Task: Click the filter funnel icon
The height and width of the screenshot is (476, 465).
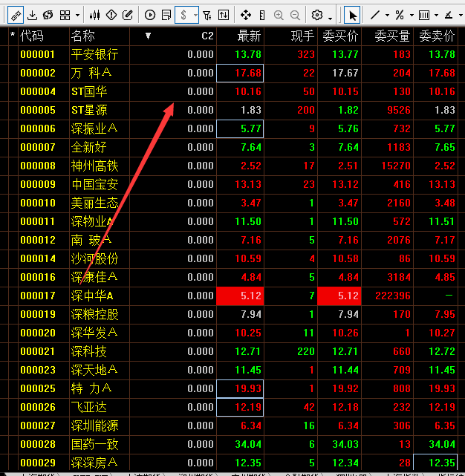Action: 207,15
